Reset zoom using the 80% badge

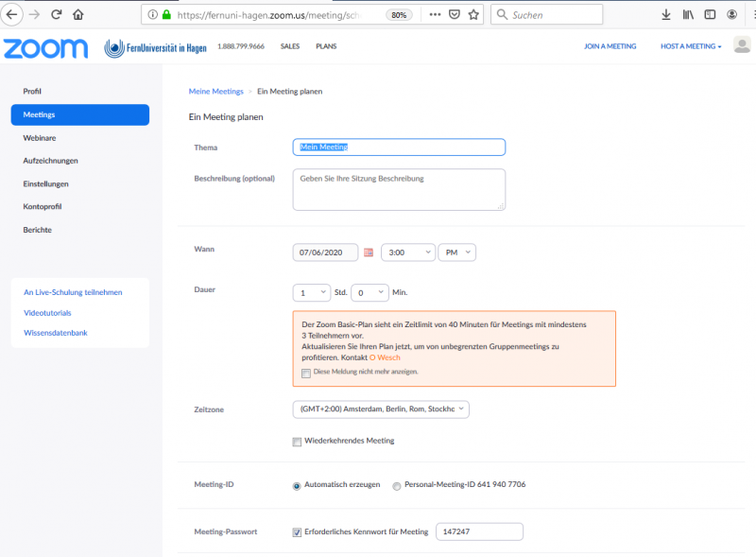[x=399, y=15]
